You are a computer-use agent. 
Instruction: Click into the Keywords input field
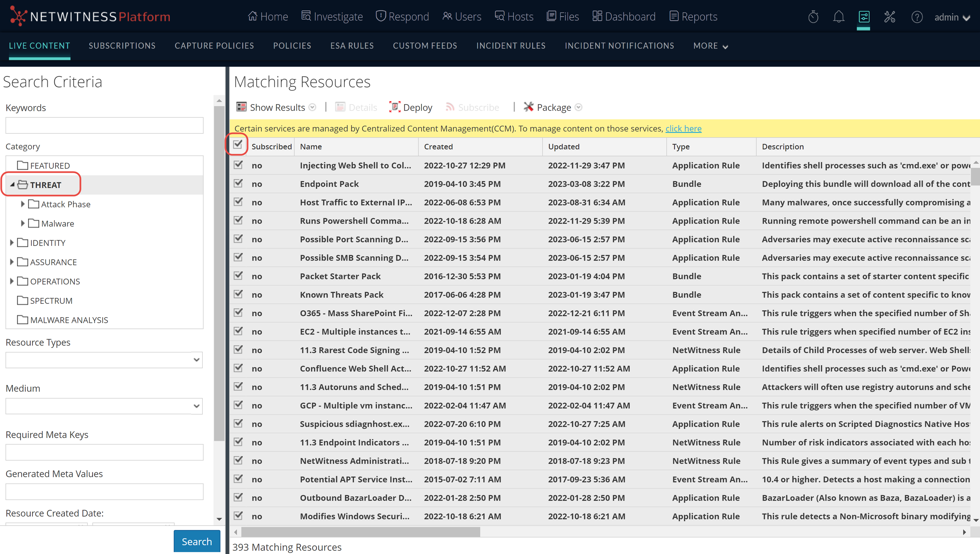pos(104,126)
